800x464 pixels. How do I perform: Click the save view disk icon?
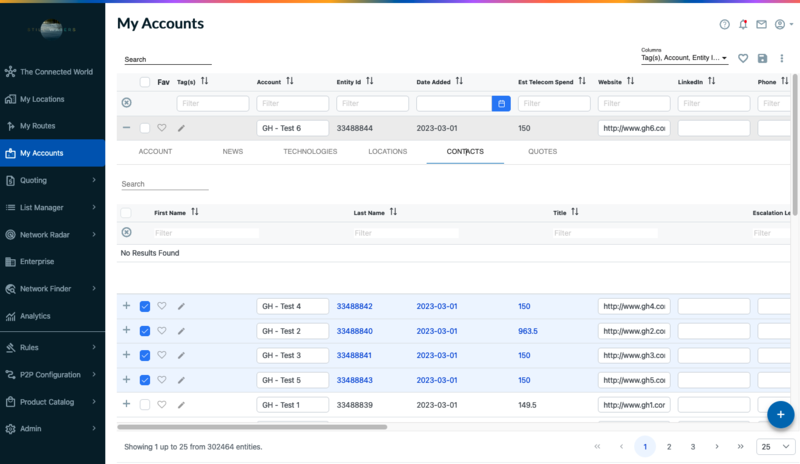[763, 59]
